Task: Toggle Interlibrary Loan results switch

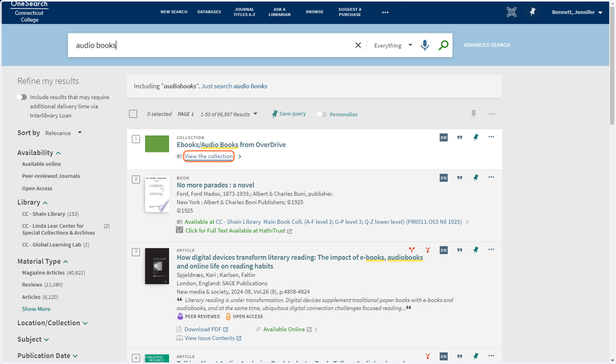Action: point(22,97)
